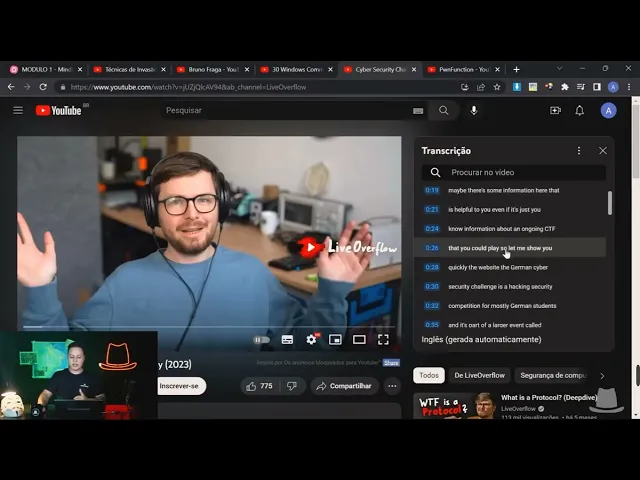Image resolution: width=640 pixels, height=480 pixels.
Task: Jump to 0:28 'German cyber' line
Action: pos(510,267)
